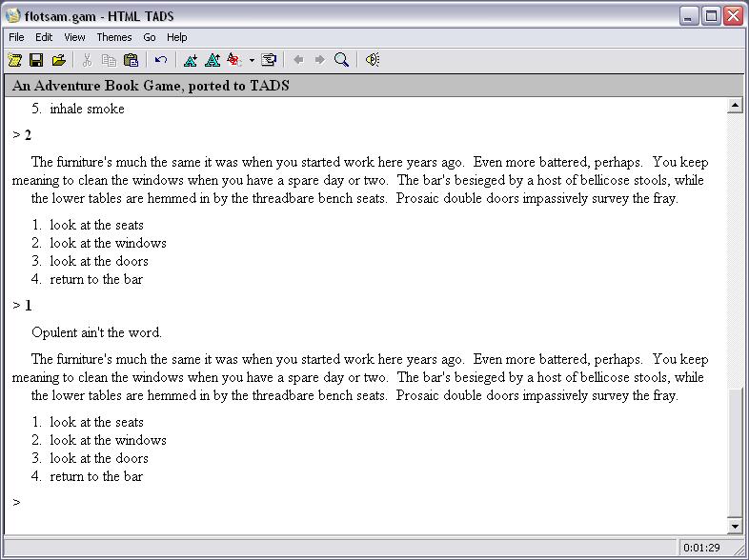Click the scrollbar down arrow
The width and height of the screenshot is (749, 560).
coord(735,526)
